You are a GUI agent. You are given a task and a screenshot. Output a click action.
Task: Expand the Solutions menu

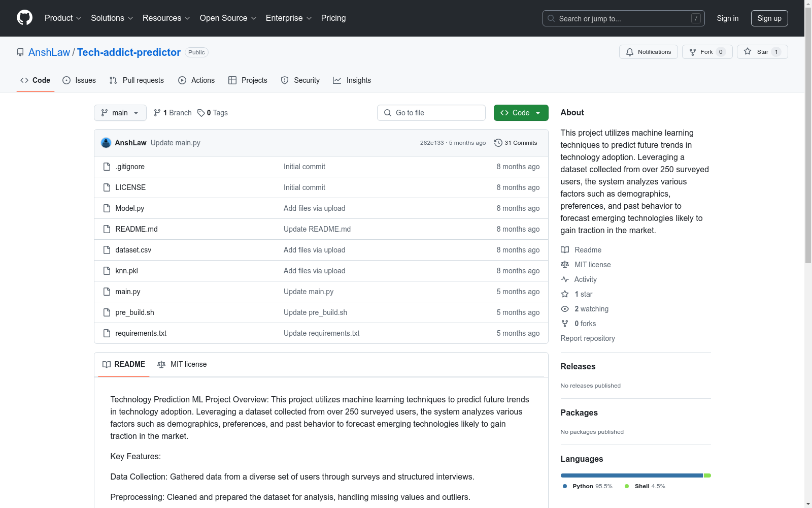click(112, 18)
